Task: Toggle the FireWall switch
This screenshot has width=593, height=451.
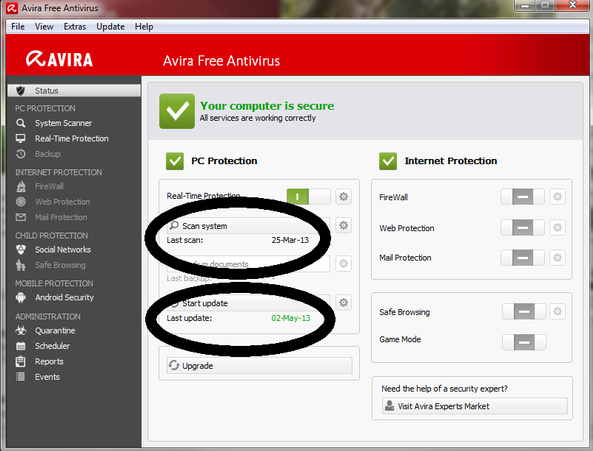Action: [523, 197]
